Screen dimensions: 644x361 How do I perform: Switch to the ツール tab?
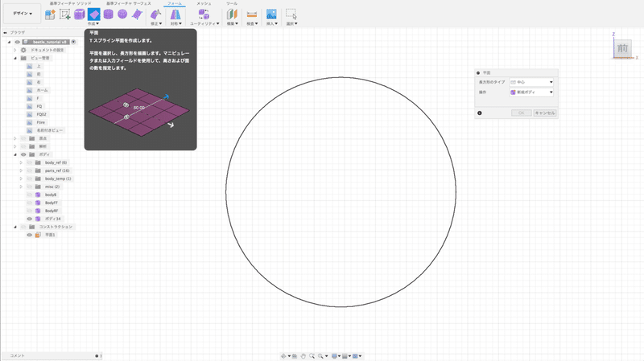232,3
